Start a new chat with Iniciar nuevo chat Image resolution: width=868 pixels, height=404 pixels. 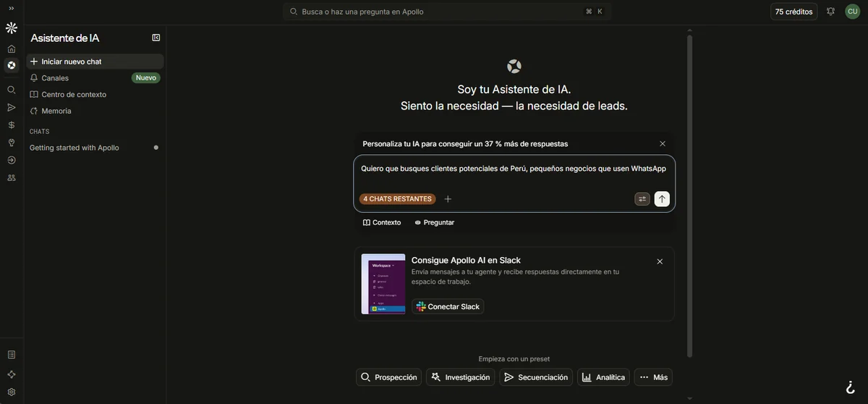pyautogui.click(x=95, y=62)
